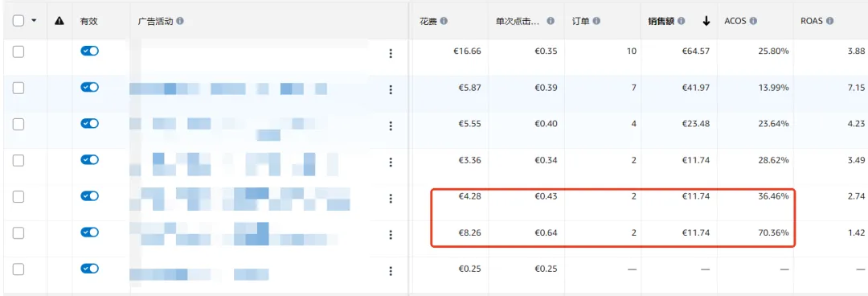Sort by the 订单 column header

click(581, 21)
